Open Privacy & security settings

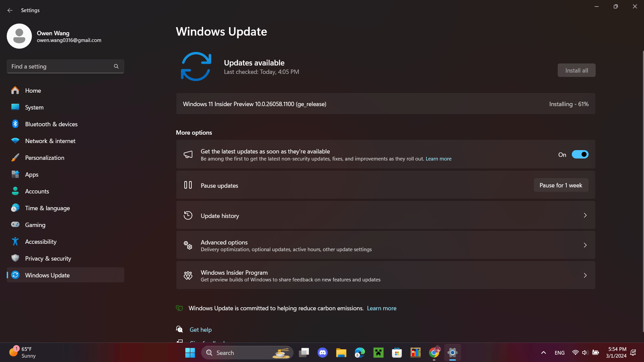48,258
